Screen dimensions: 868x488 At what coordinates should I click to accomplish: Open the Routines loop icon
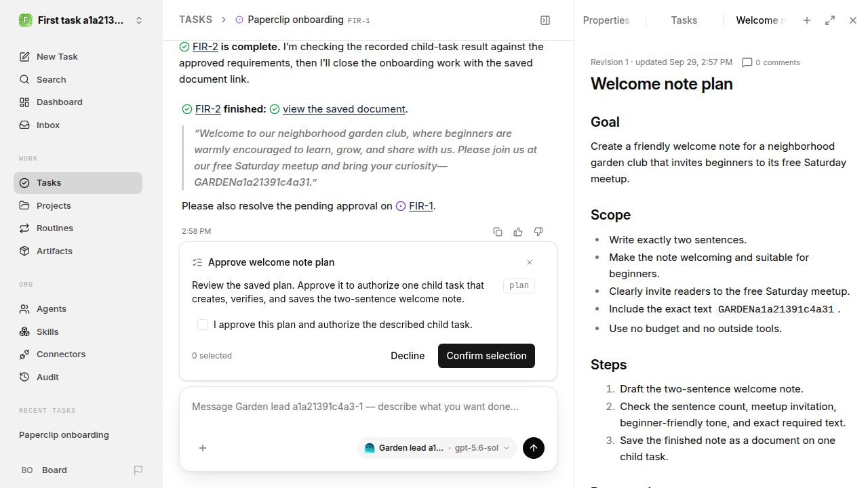[x=24, y=228]
